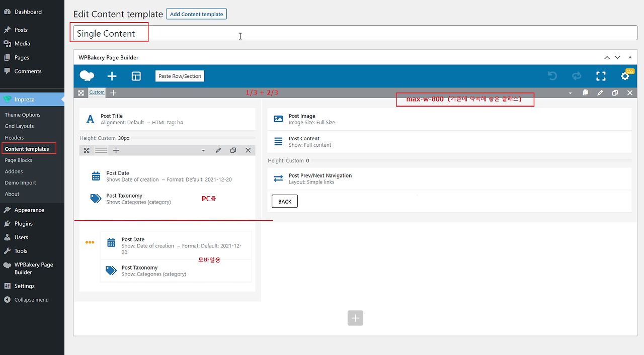This screenshot has width=644, height=355.
Task: Click the undo arrow icon
Action: point(552,76)
